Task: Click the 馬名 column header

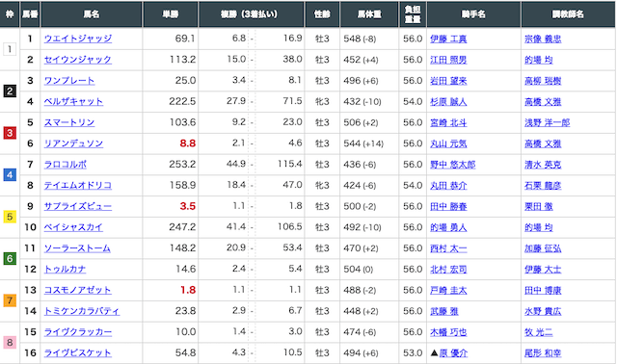Action: [92, 14]
